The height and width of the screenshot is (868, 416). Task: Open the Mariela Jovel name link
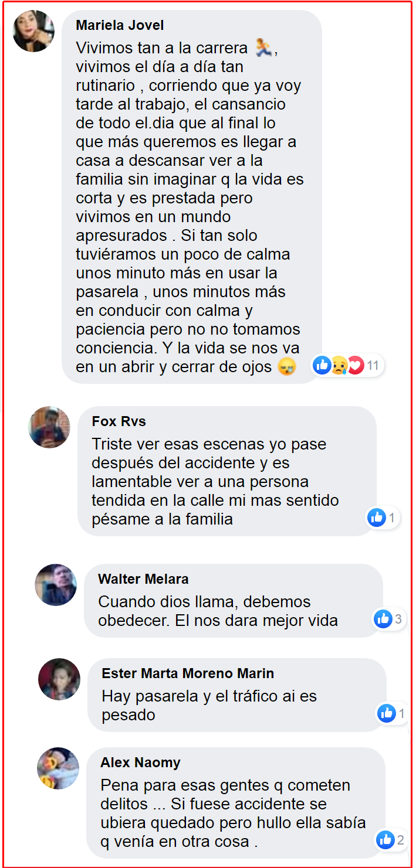click(x=120, y=26)
